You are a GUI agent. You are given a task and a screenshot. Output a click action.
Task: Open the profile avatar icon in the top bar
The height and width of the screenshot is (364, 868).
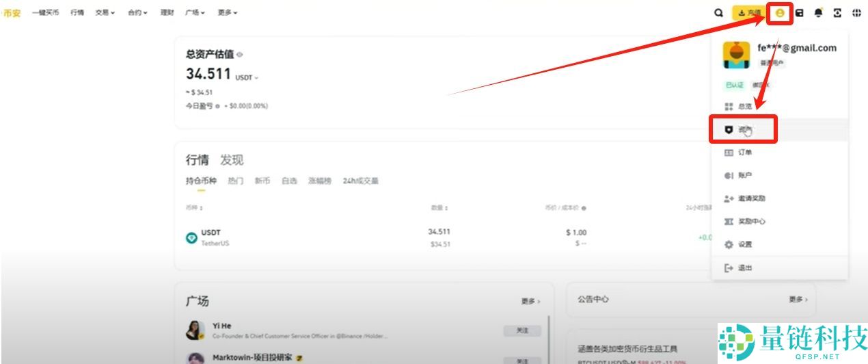click(780, 12)
